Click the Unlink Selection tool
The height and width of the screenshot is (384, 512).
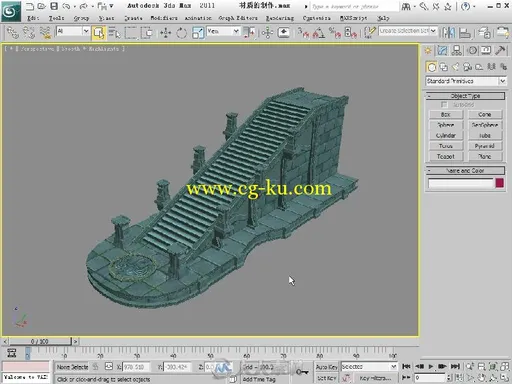(x=29, y=32)
